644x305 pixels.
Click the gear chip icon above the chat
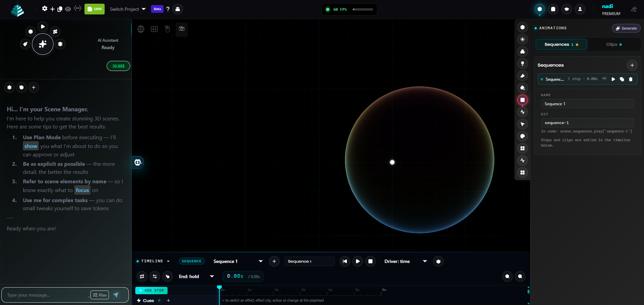(x=9, y=87)
